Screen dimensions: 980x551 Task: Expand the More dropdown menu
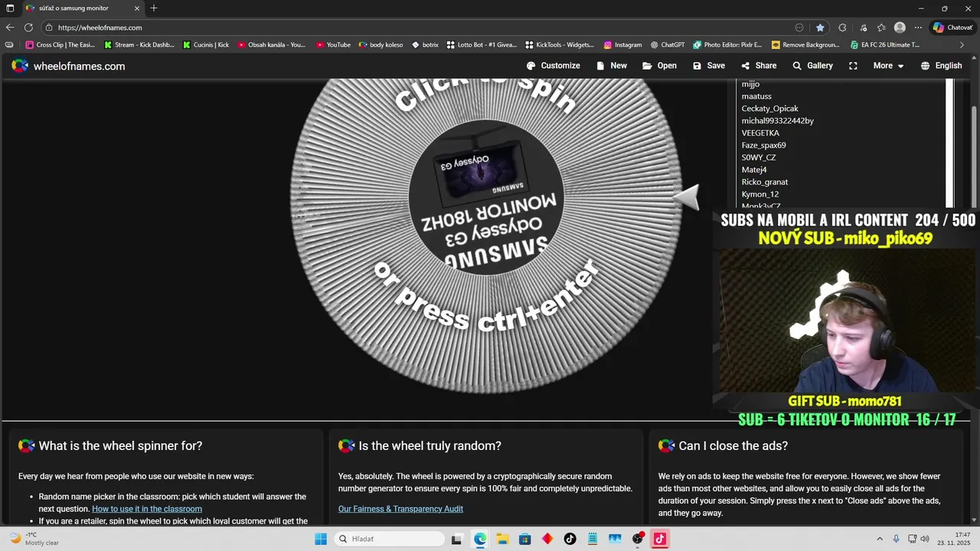(889, 66)
